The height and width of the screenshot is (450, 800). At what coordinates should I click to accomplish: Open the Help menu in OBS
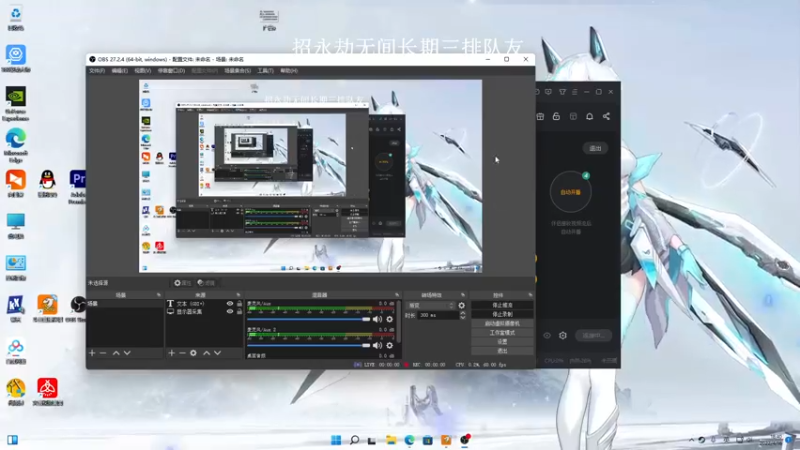tap(289, 71)
